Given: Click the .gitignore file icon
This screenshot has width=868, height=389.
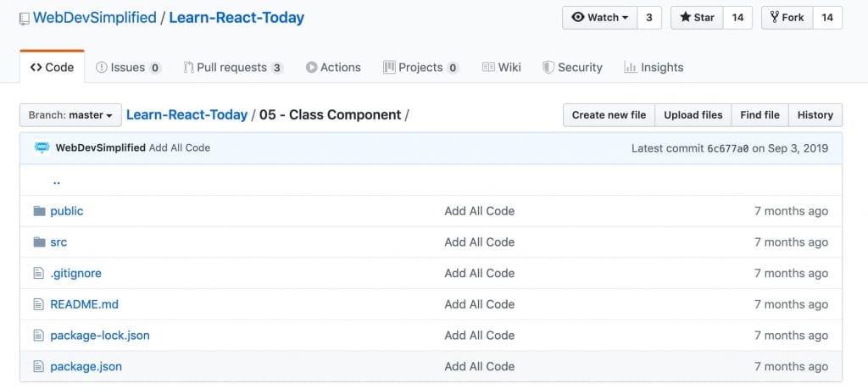Looking at the screenshot, I should coord(38,273).
